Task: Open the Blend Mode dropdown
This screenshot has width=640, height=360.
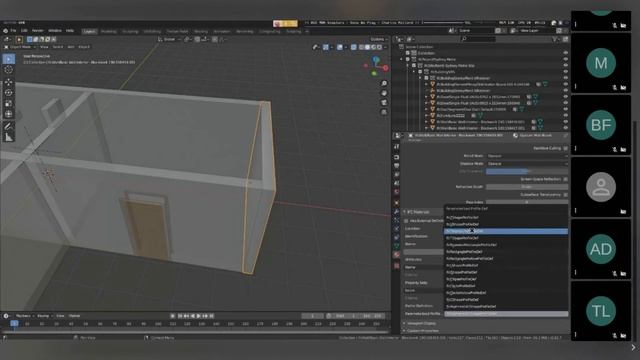Action: (527, 156)
